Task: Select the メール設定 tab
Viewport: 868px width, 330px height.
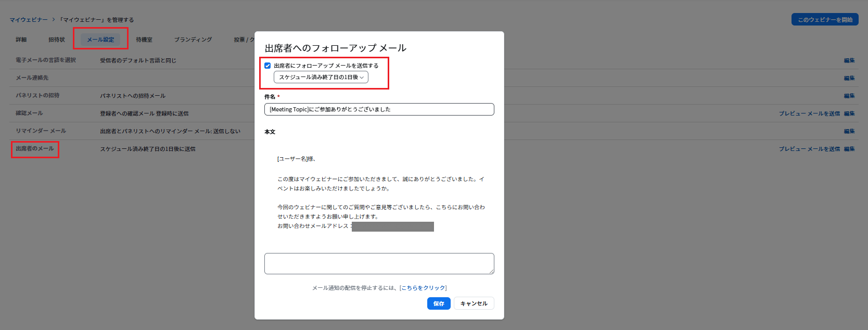Action: click(100, 40)
